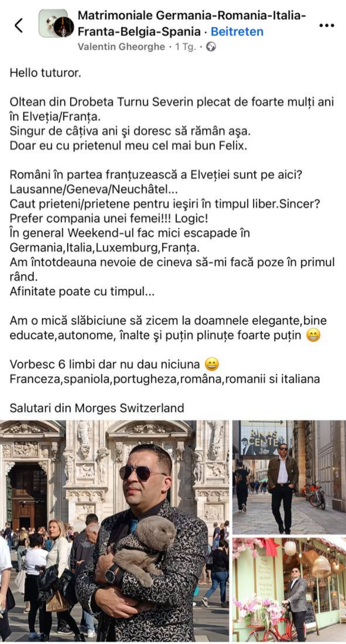Tap the "Salutari din Morges Switzerland" line
Viewport: 346px width, 644px height.
(97, 408)
